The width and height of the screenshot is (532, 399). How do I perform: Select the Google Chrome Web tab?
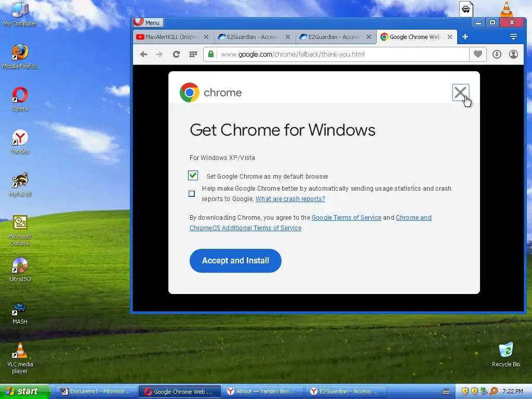tap(416, 37)
